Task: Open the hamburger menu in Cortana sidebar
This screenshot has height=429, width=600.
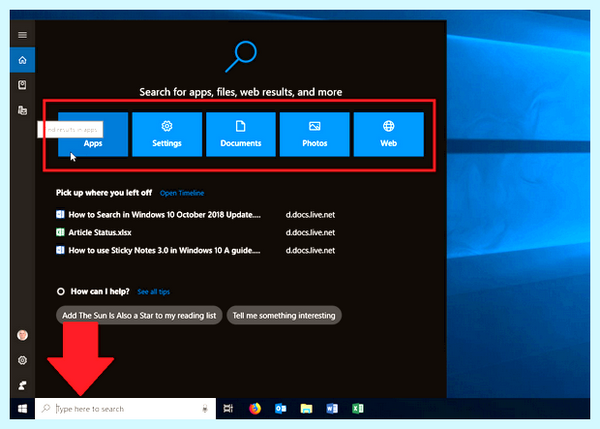Action: (x=22, y=35)
